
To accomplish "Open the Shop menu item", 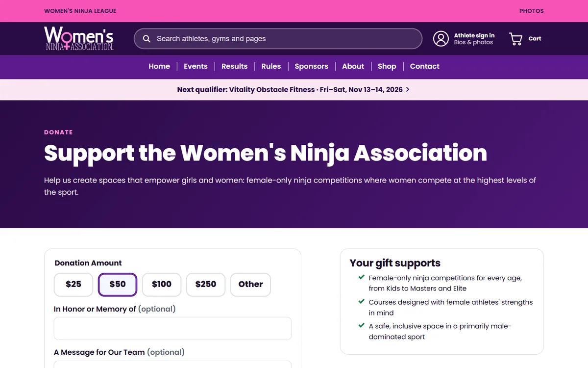I will coord(387,66).
